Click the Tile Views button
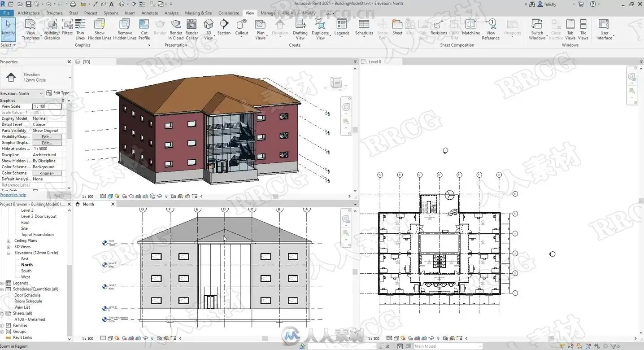Image resolution: width=644 pixels, height=350 pixels. coord(583,29)
